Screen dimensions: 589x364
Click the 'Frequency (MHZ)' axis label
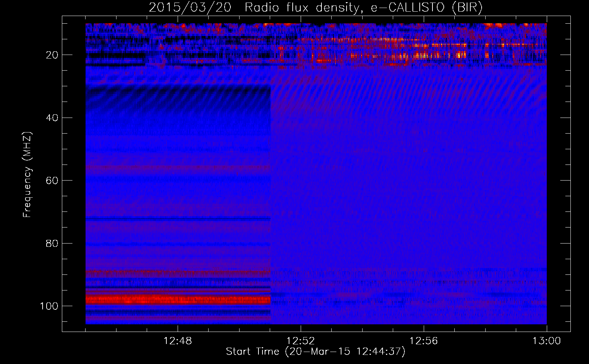coord(27,175)
